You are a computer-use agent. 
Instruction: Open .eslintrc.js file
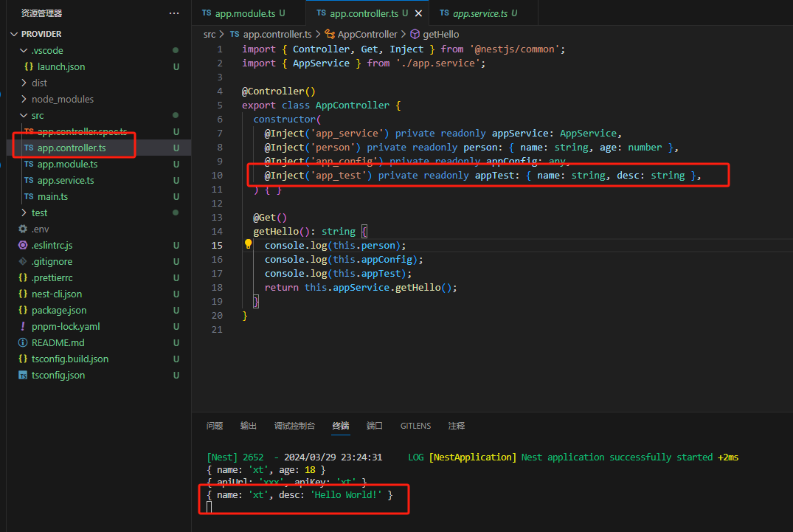click(x=52, y=245)
